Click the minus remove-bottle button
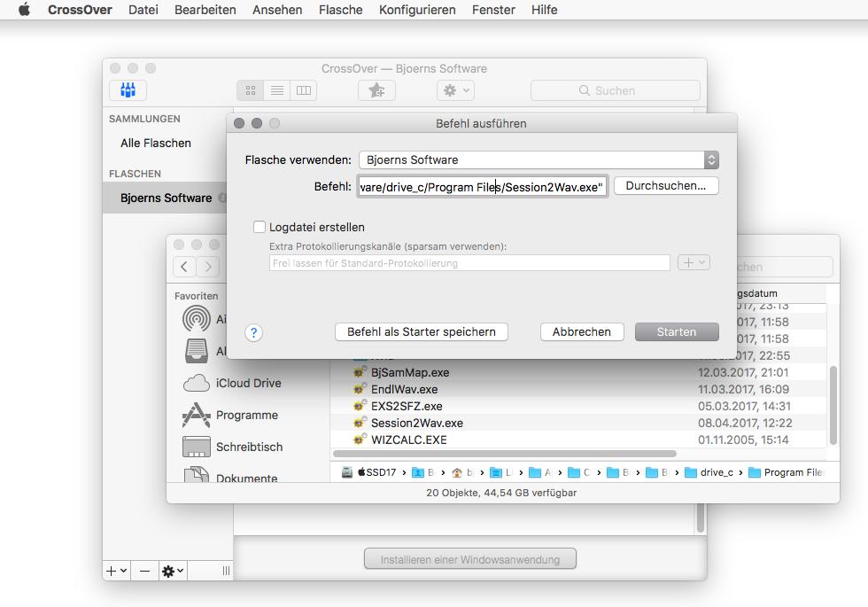Image resolution: width=868 pixels, height=607 pixels. (x=144, y=571)
